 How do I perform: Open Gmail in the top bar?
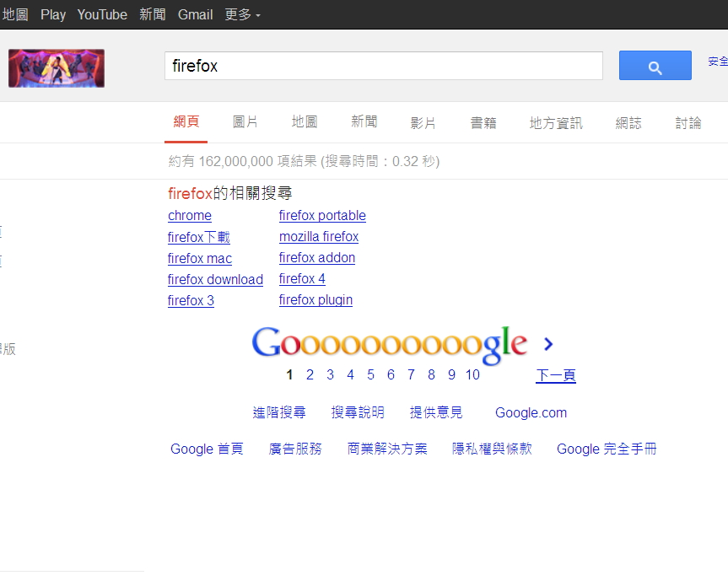tap(195, 14)
